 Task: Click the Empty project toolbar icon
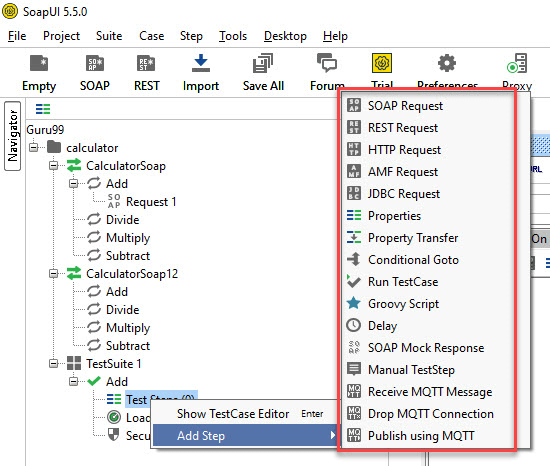pyautogui.click(x=39, y=63)
